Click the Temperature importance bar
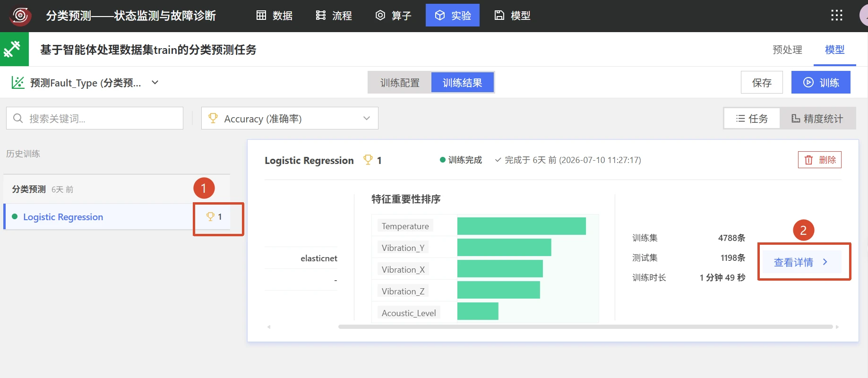Image resolution: width=868 pixels, height=378 pixels. [522, 226]
